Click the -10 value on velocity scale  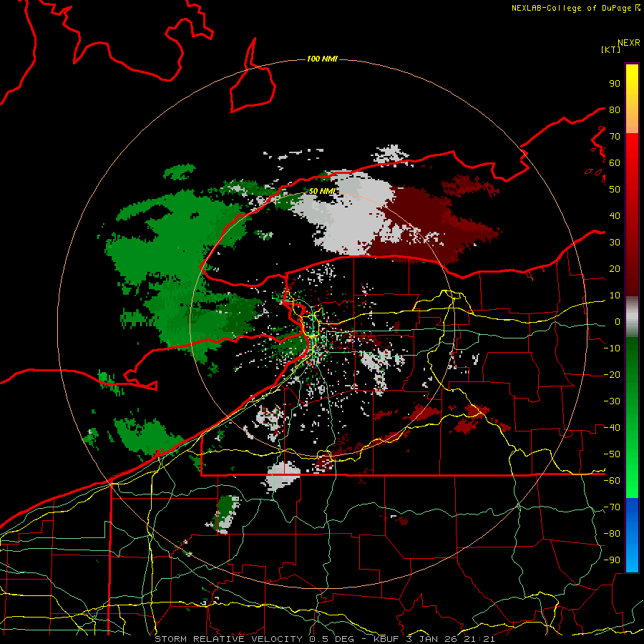pyautogui.click(x=612, y=348)
